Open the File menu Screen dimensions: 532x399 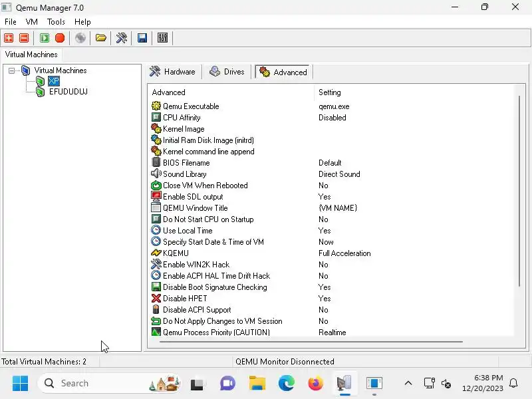(11, 22)
